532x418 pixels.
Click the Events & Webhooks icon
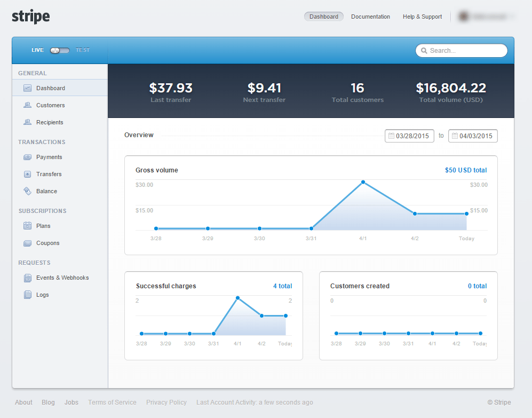(x=28, y=278)
